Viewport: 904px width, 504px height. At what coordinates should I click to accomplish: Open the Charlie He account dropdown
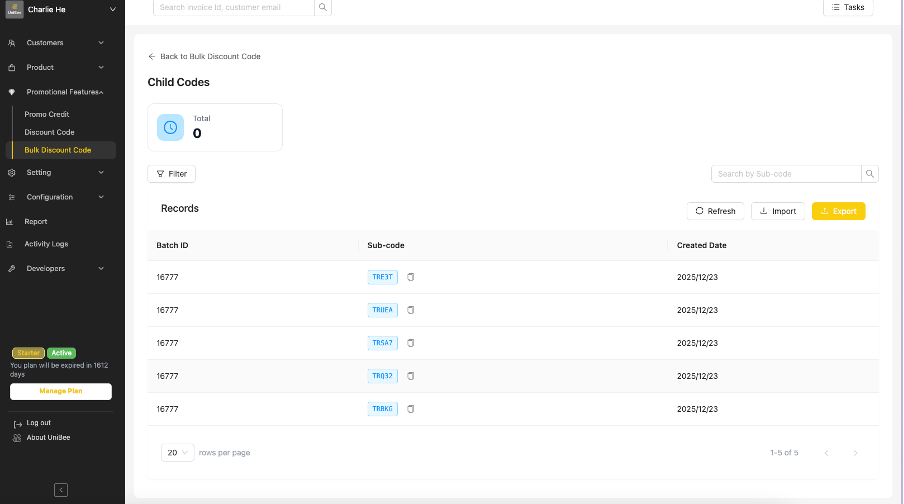(113, 9)
